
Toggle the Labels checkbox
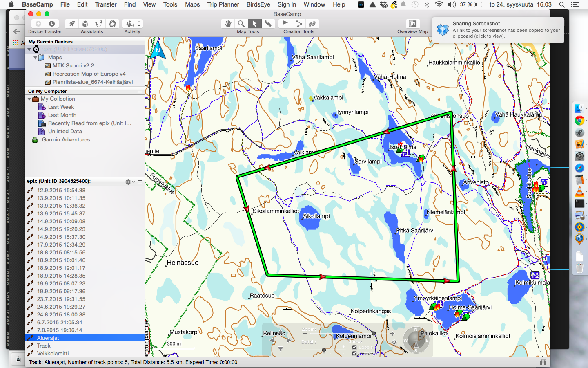354,347
